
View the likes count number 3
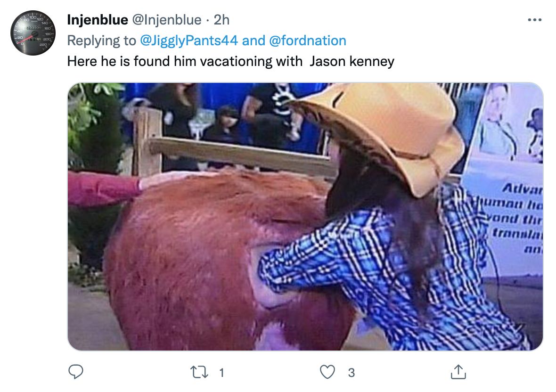click(351, 373)
